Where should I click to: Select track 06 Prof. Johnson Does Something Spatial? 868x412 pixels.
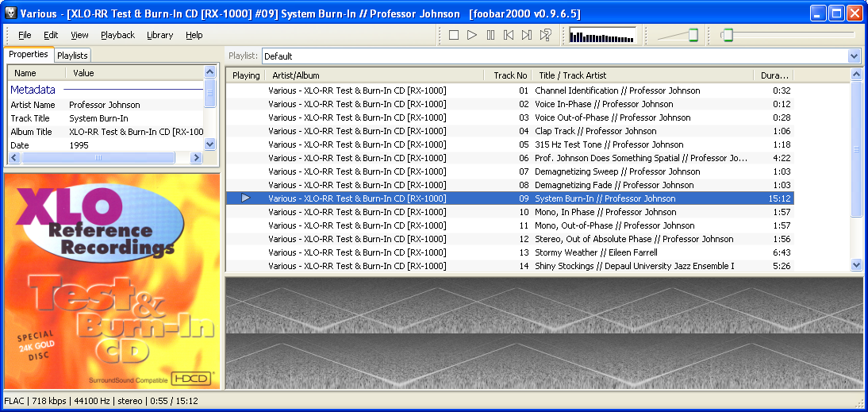point(510,158)
